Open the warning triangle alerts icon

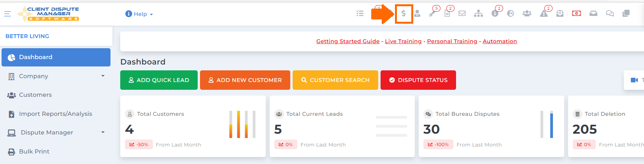point(544,14)
